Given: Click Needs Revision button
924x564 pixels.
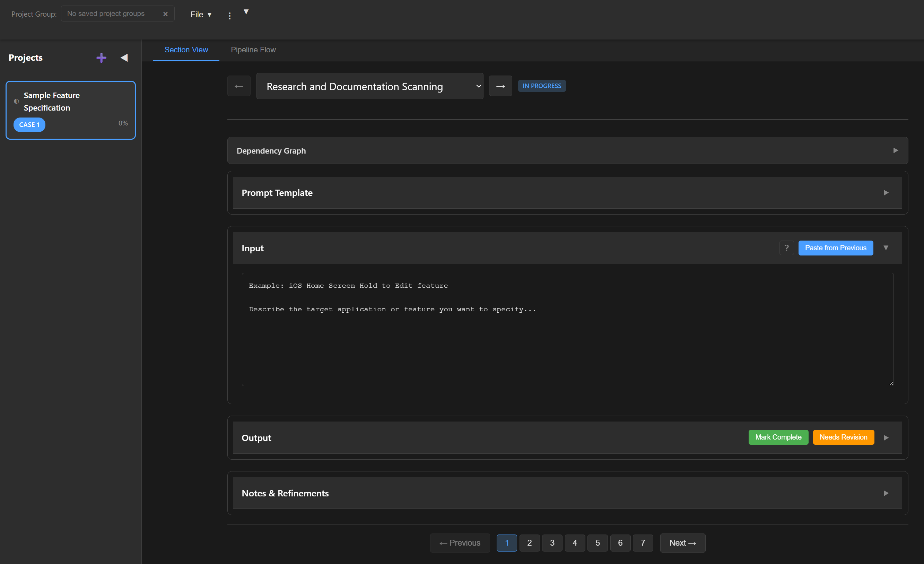Looking at the screenshot, I should click(843, 437).
